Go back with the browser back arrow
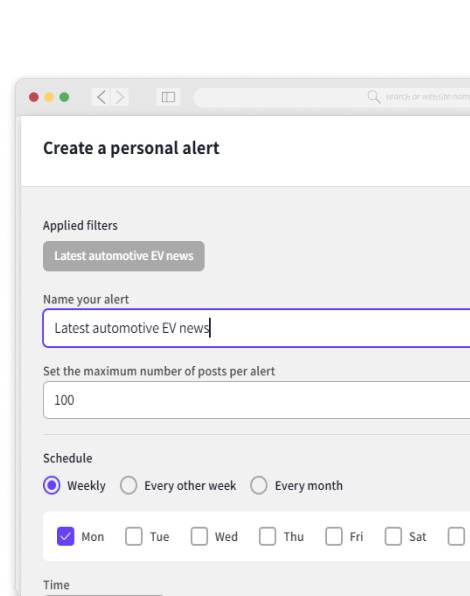 (101, 97)
